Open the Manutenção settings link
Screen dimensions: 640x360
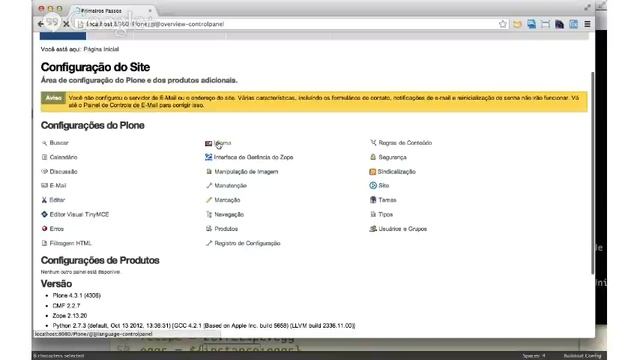point(231,185)
